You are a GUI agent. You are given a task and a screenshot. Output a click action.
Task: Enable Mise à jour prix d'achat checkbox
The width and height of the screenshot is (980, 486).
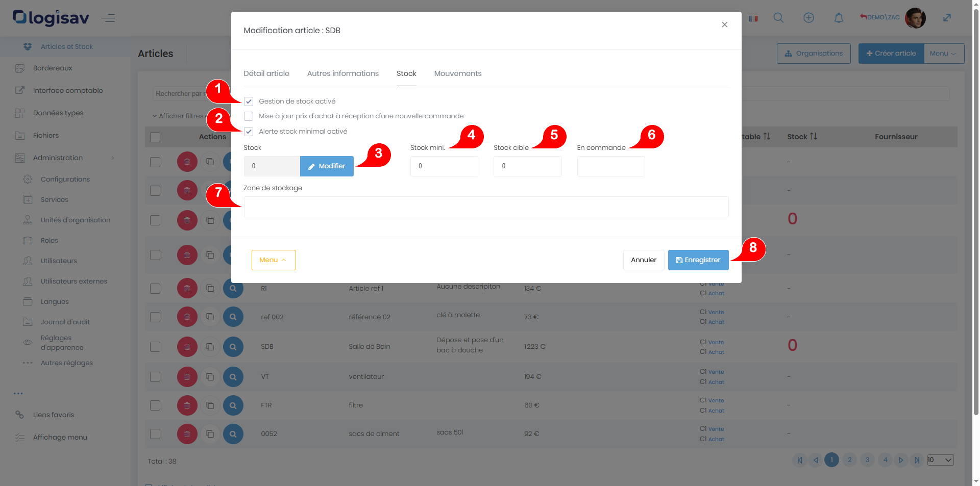pyautogui.click(x=249, y=116)
